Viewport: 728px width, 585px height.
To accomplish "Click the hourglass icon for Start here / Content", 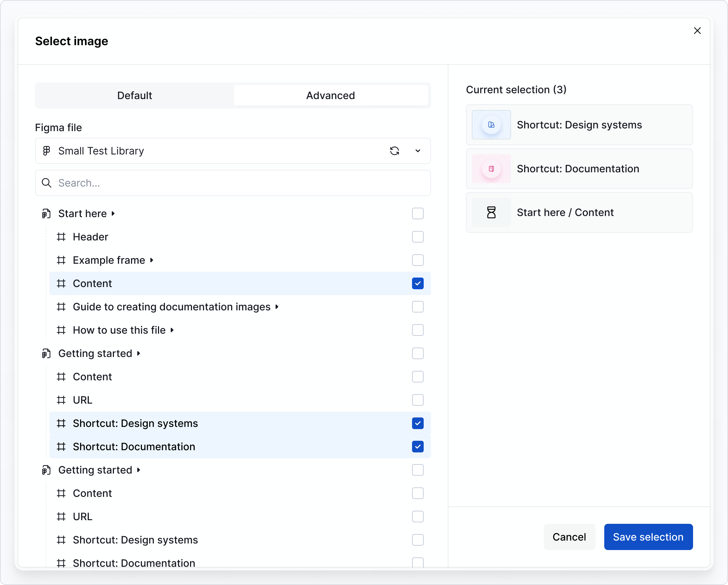I will click(491, 212).
